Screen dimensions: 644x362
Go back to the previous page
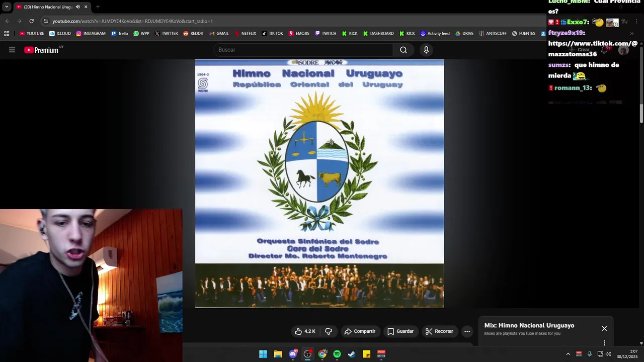(7, 21)
